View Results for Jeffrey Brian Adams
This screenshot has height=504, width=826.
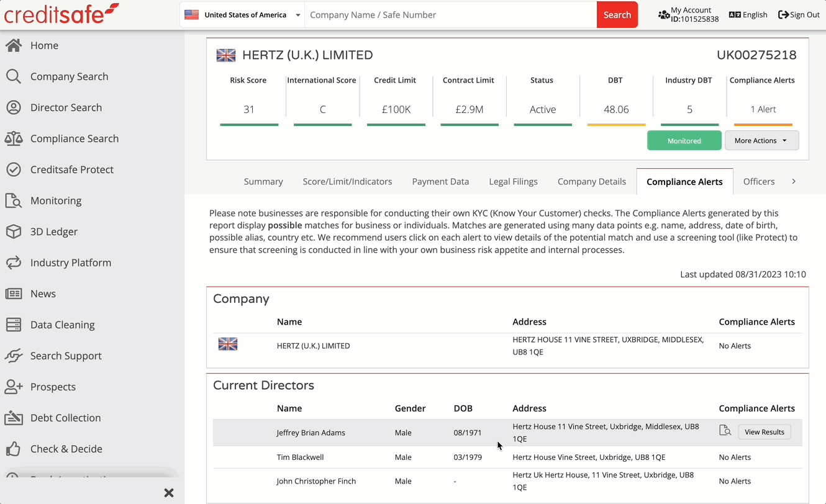click(764, 432)
